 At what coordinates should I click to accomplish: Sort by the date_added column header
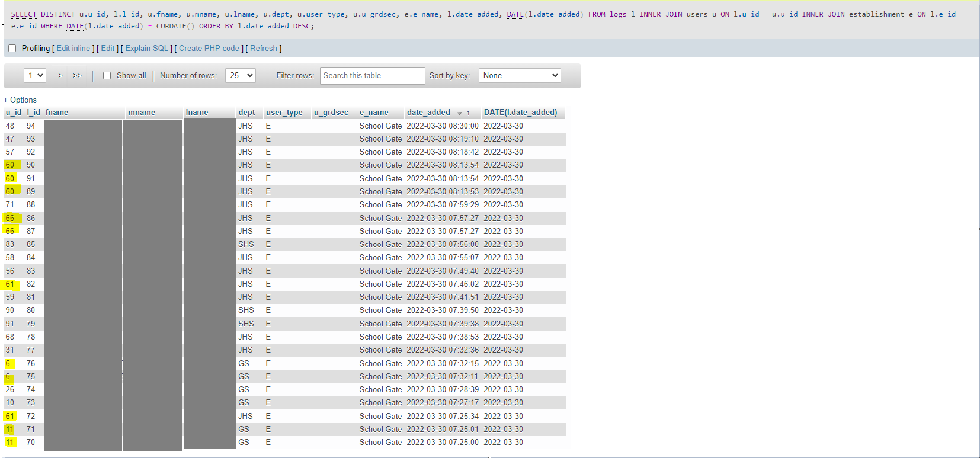428,113
